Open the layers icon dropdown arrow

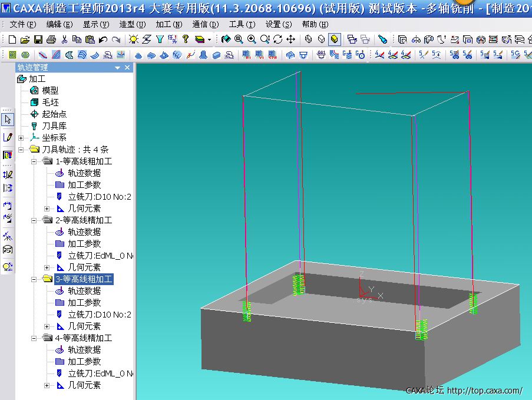(x=209, y=40)
